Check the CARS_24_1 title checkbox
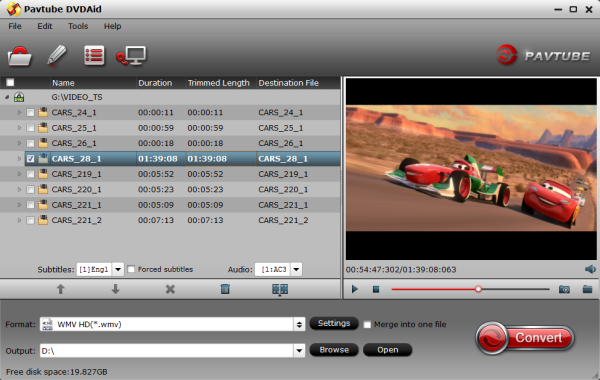Image resolution: width=600 pixels, height=380 pixels. click(x=30, y=113)
